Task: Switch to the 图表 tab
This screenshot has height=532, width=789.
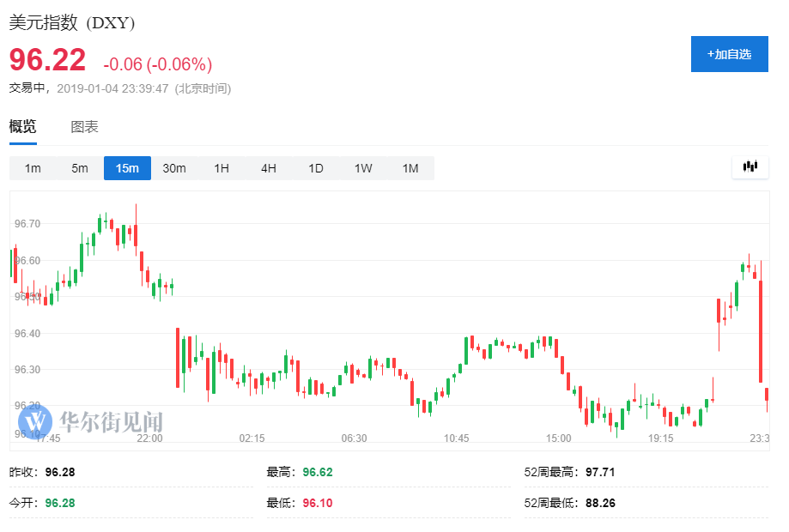Action: [x=84, y=127]
